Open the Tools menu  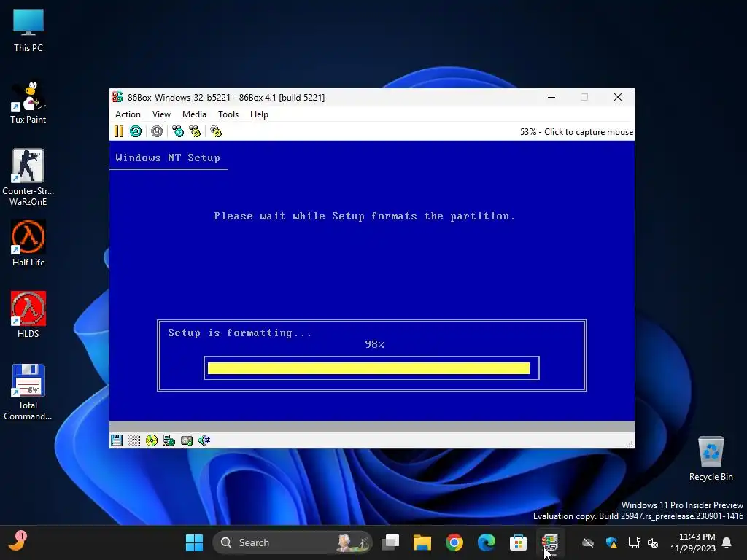pyautogui.click(x=228, y=114)
